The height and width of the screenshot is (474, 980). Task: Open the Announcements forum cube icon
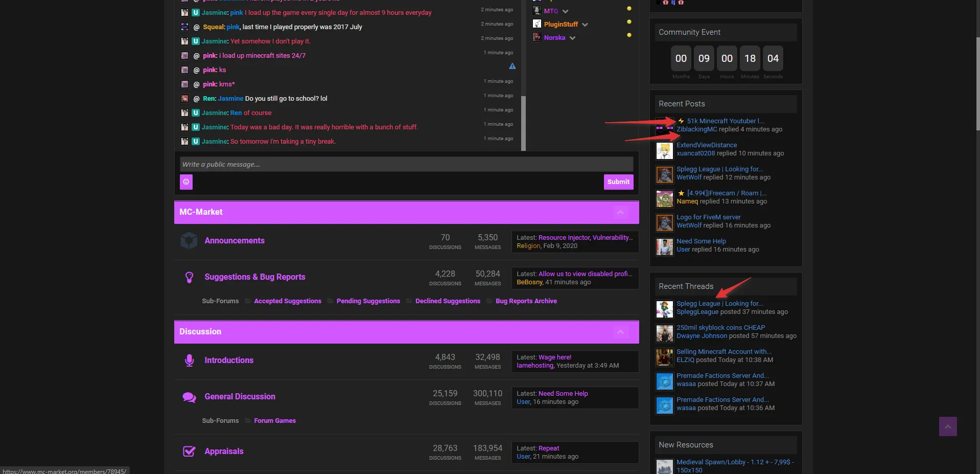click(x=189, y=241)
